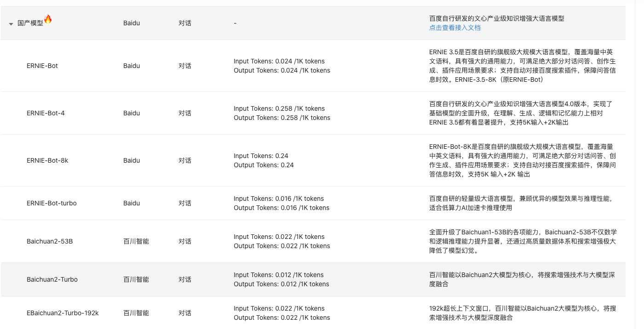Select "Input Tokens: 0.016 /1K tokens"

click(x=279, y=199)
